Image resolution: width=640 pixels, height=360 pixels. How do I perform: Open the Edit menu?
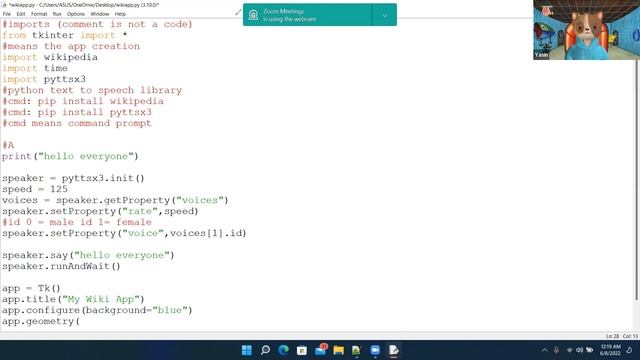[21, 14]
